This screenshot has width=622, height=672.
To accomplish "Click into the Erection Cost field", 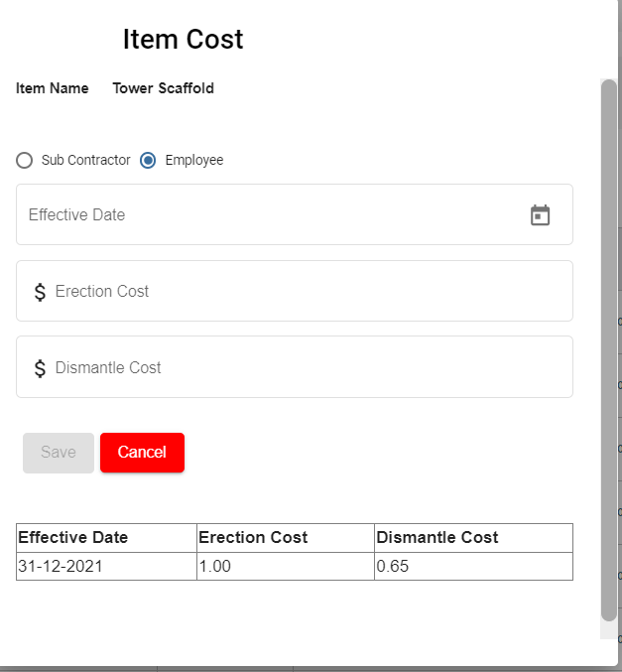I will point(298,292).
